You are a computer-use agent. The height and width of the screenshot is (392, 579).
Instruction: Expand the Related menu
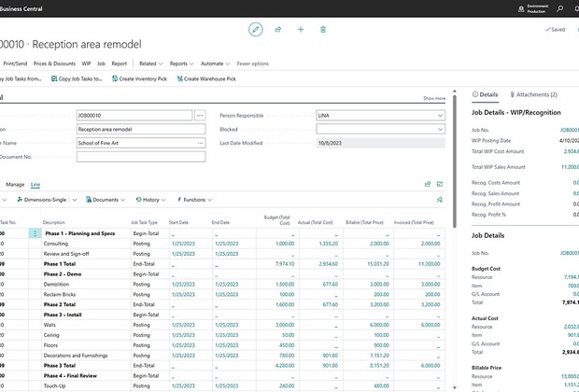(150, 63)
